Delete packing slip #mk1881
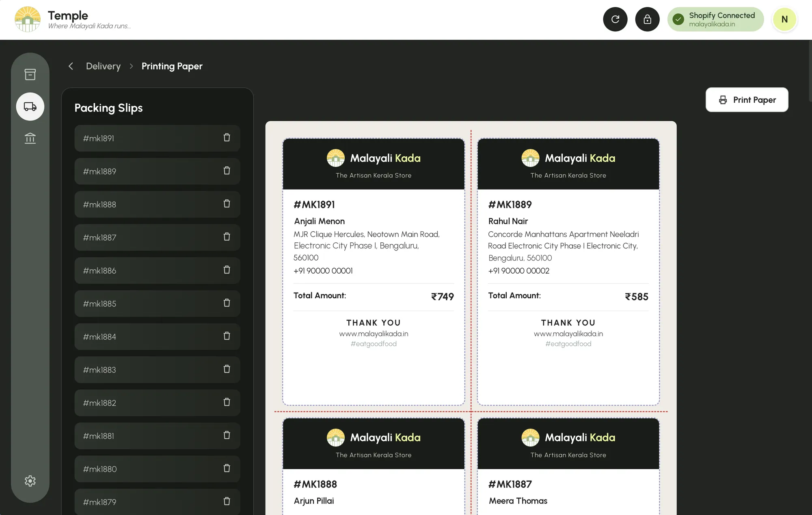Screen dimensions: 812x515 click(x=227, y=435)
